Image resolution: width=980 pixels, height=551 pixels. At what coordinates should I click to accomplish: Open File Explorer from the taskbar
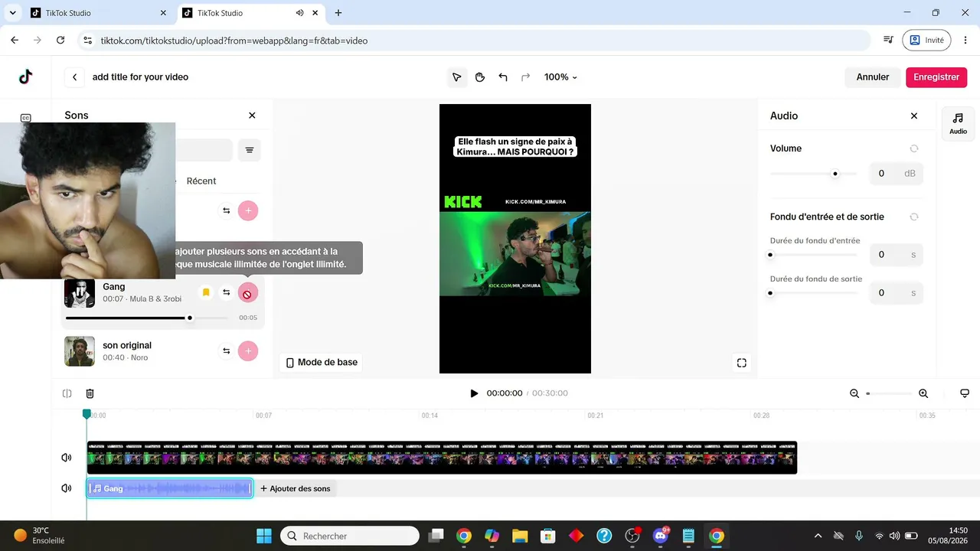[520, 536]
